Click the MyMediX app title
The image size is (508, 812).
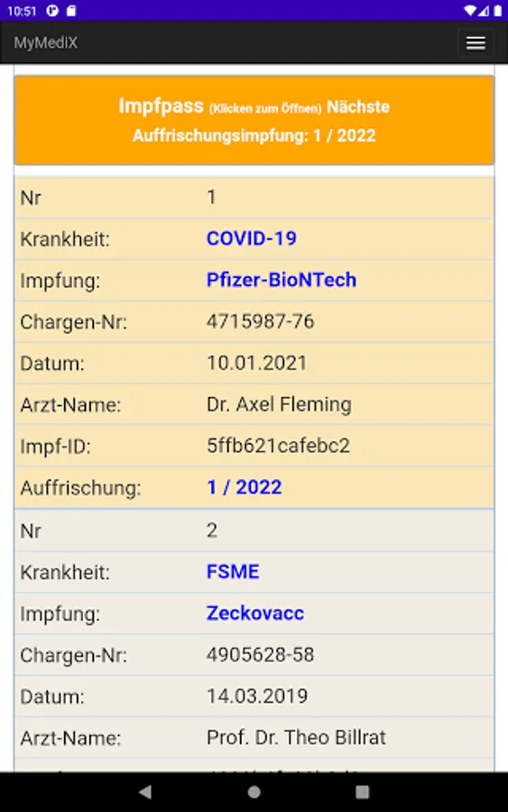click(x=46, y=42)
